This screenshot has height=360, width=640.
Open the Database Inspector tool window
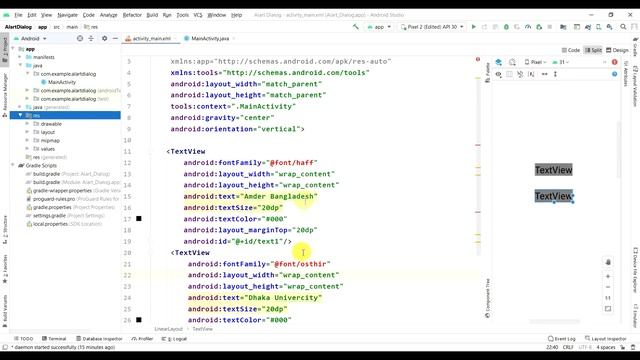click(99, 339)
